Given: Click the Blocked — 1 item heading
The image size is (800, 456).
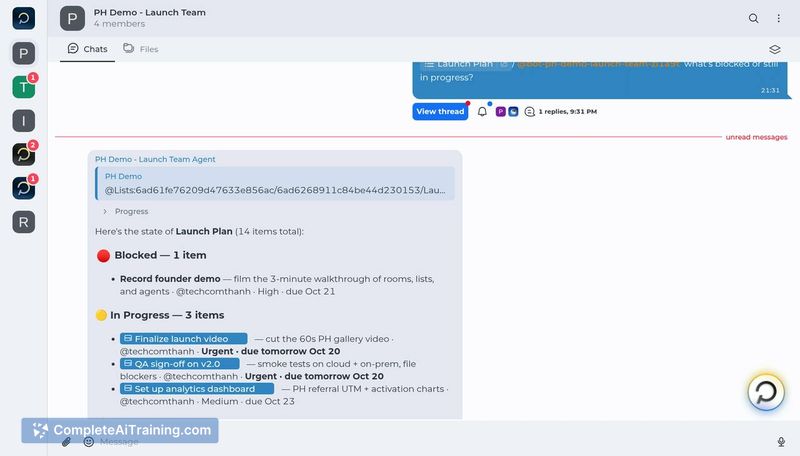Looking at the screenshot, I should [160, 255].
